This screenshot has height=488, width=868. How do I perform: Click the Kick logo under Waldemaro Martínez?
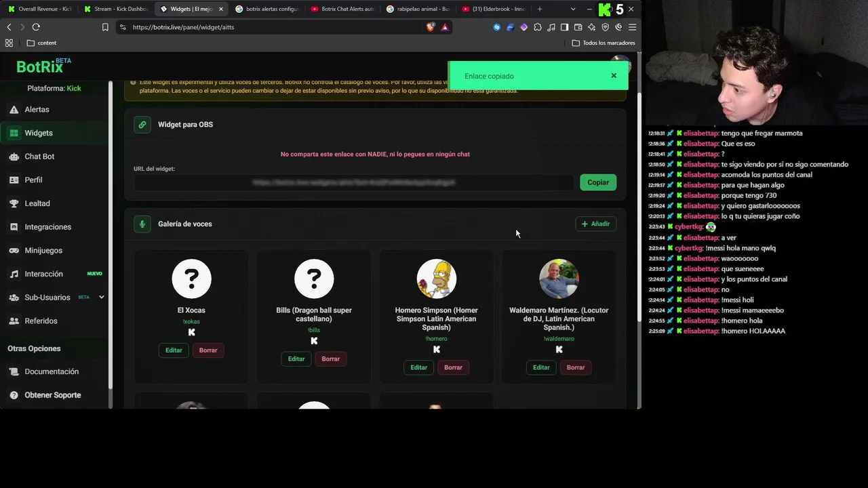tap(559, 350)
